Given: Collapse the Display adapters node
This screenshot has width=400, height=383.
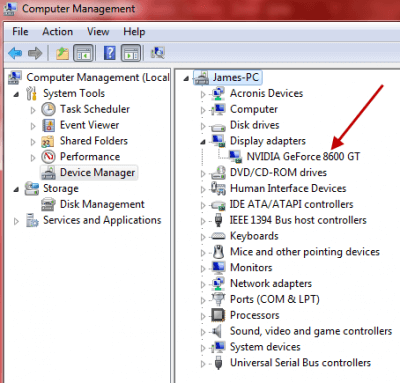Looking at the screenshot, I should 203,142.
